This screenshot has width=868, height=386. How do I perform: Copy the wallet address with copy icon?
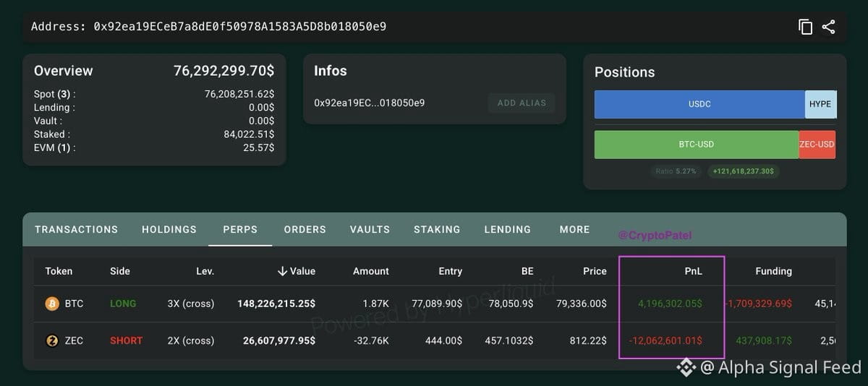805,27
